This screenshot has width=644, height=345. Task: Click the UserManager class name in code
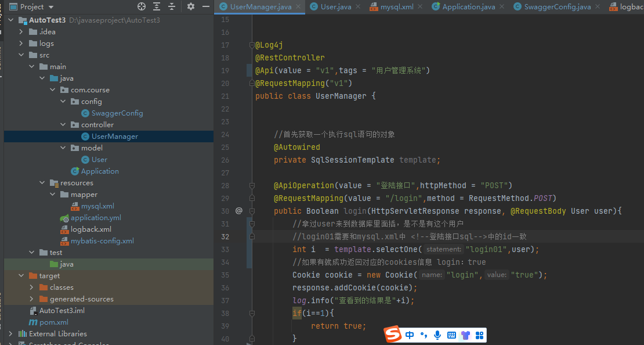[341, 96]
